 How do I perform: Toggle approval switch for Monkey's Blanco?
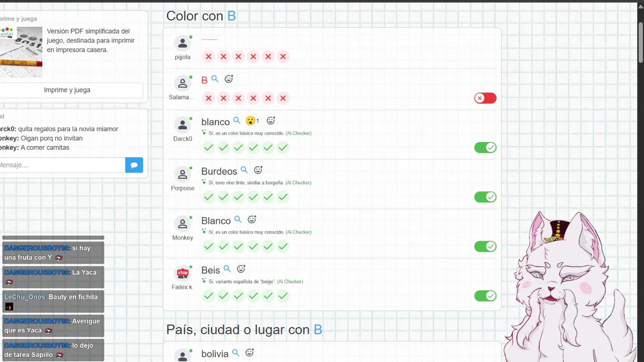tap(486, 246)
